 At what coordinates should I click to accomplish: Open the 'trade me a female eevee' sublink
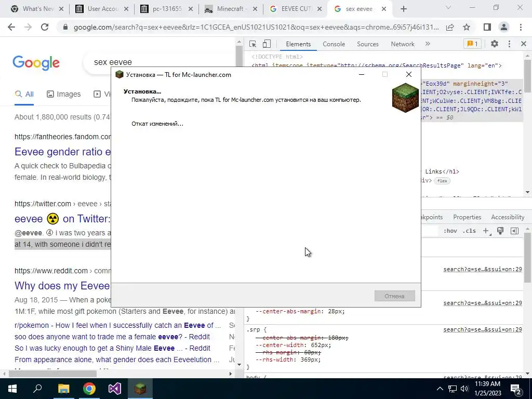point(112,337)
